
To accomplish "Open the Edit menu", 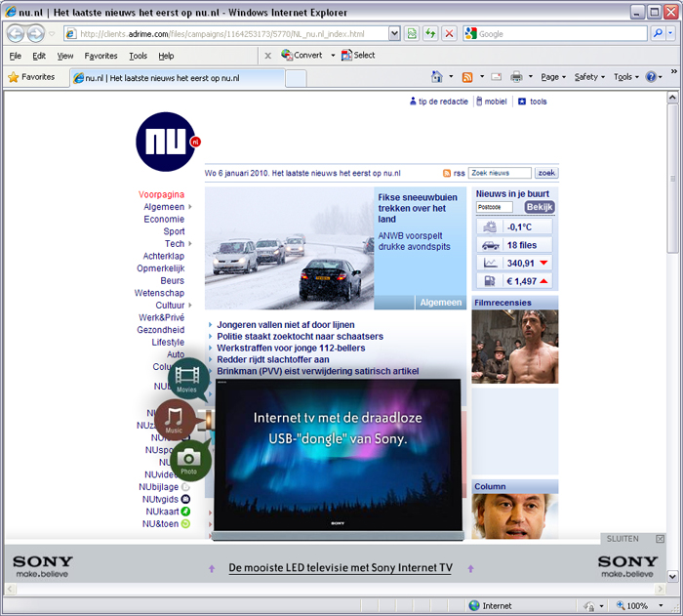I will (39, 56).
